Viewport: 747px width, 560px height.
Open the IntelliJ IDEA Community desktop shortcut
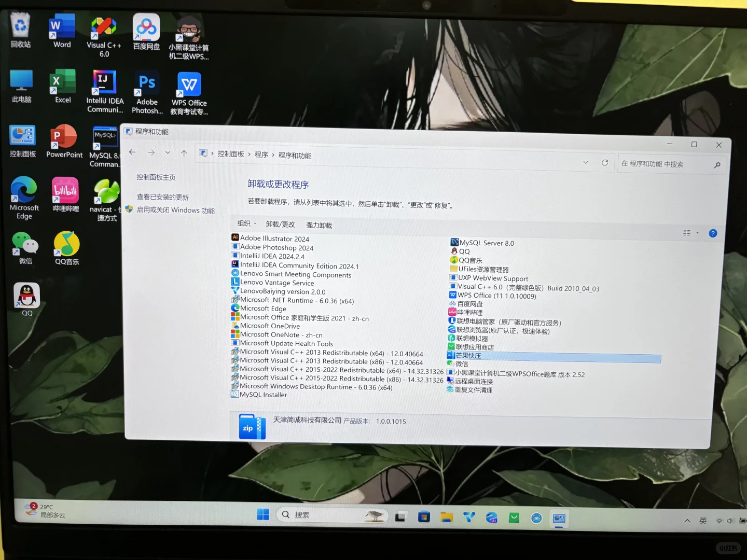pyautogui.click(x=105, y=92)
